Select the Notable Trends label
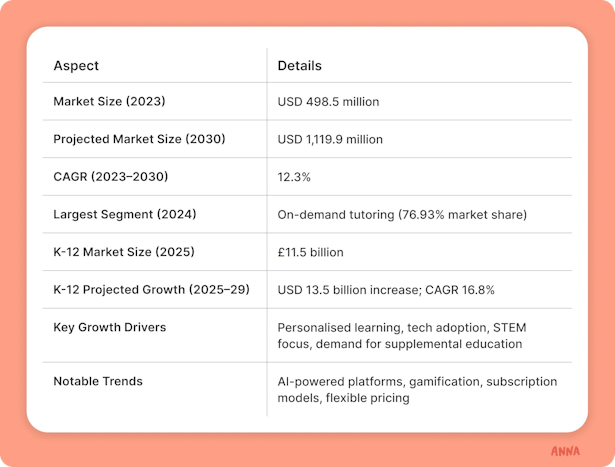Viewport: 615px width, 467px height. coord(98,381)
